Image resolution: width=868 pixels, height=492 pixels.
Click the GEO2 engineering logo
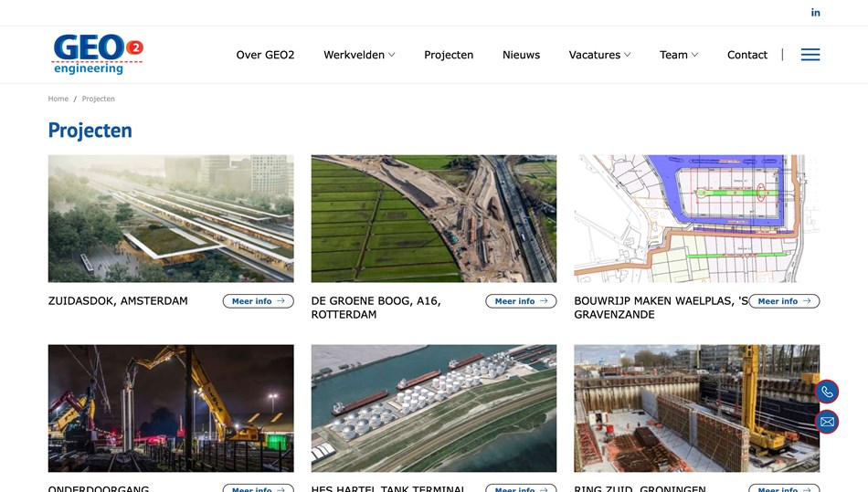(98, 54)
